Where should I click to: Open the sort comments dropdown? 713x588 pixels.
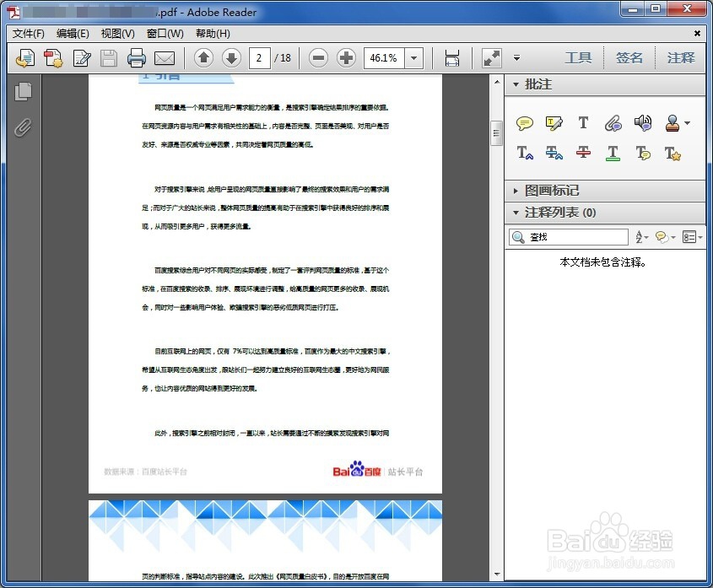click(x=641, y=237)
